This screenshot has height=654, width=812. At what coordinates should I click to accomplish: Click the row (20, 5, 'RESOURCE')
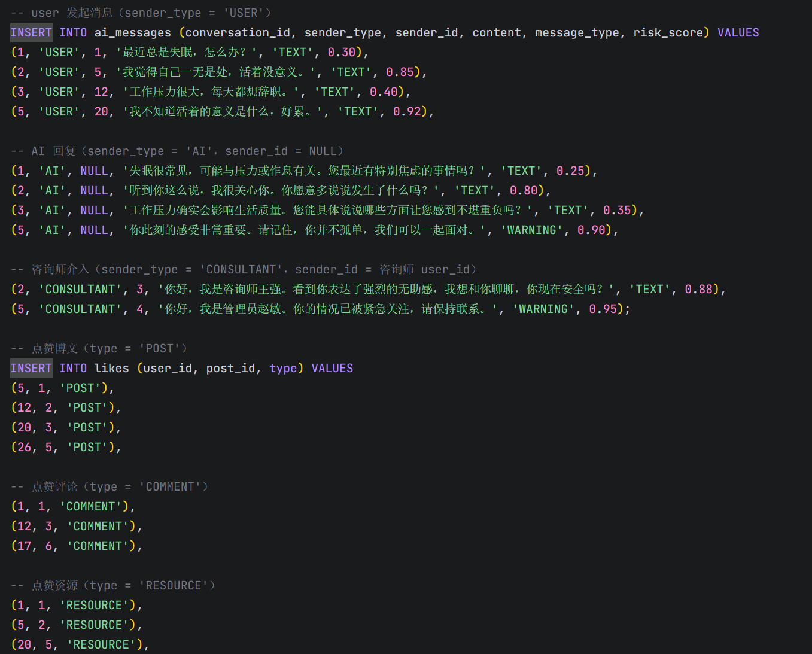click(x=80, y=644)
